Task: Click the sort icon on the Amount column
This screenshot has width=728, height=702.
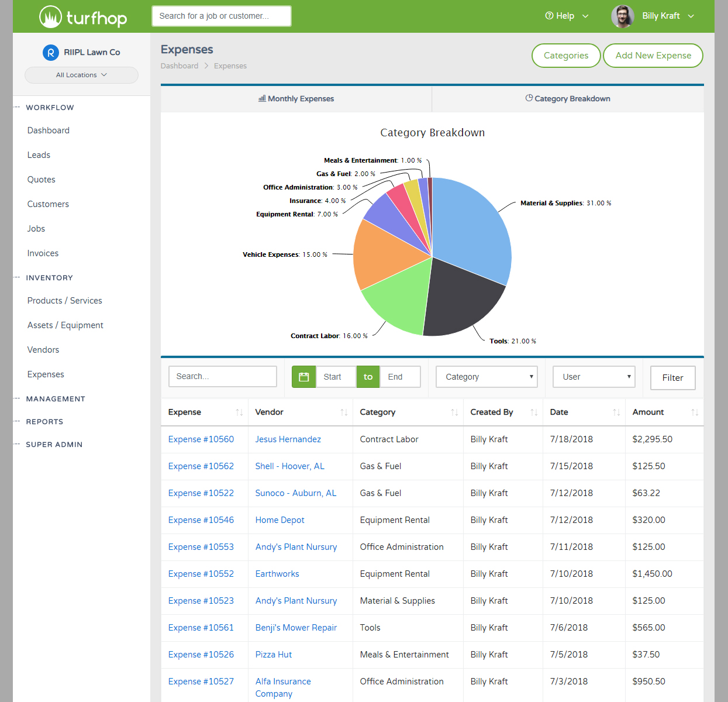Action: [x=694, y=412]
